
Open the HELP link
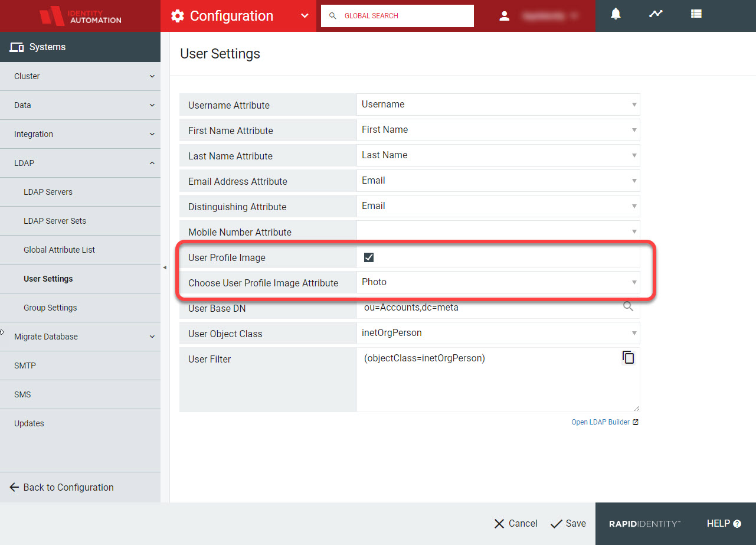[724, 524]
